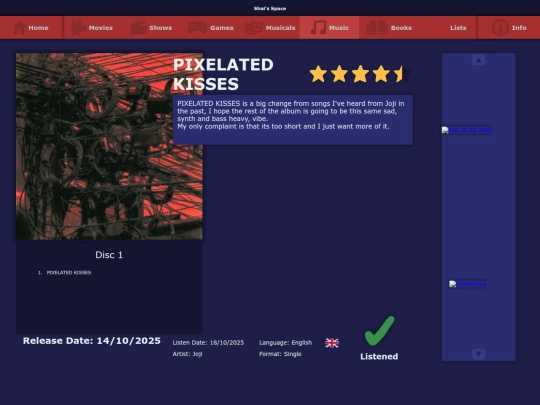Viewport: 540px width, 405px height.
Task: Click the Release Date: 14/10/2025 text
Action: point(92,341)
